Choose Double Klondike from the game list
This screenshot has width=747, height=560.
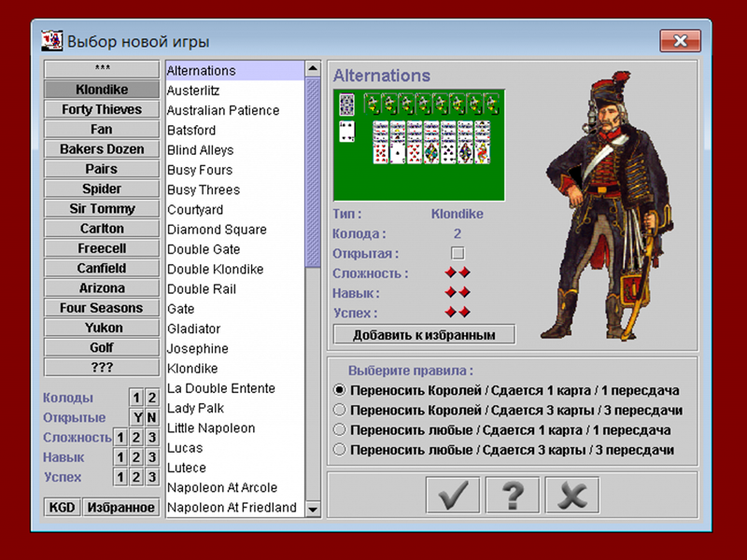pos(215,269)
